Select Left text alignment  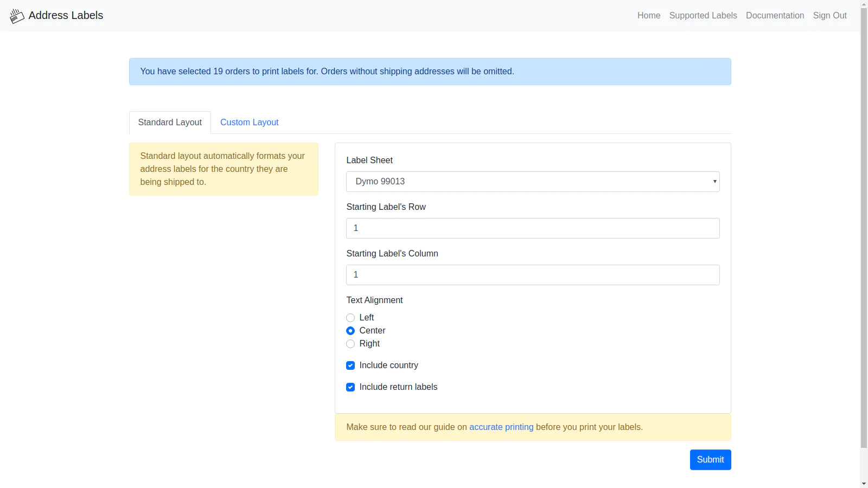[x=350, y=318]
